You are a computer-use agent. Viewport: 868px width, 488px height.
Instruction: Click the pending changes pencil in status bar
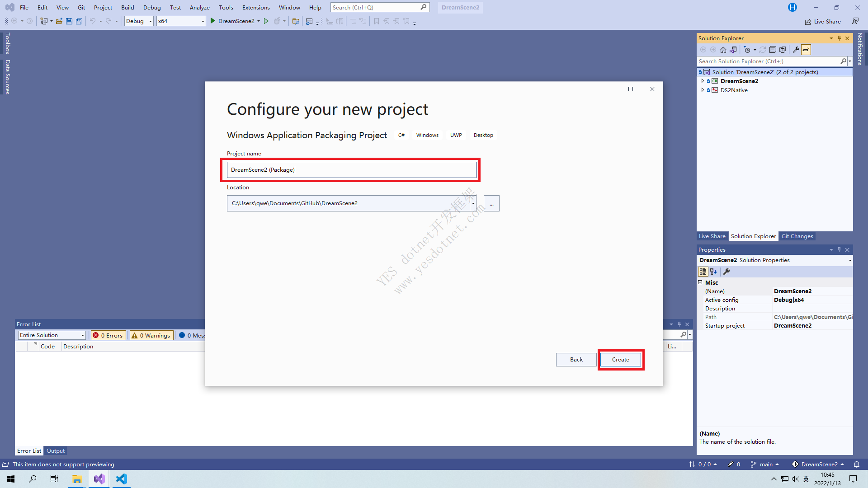click(x=734, y=464)
